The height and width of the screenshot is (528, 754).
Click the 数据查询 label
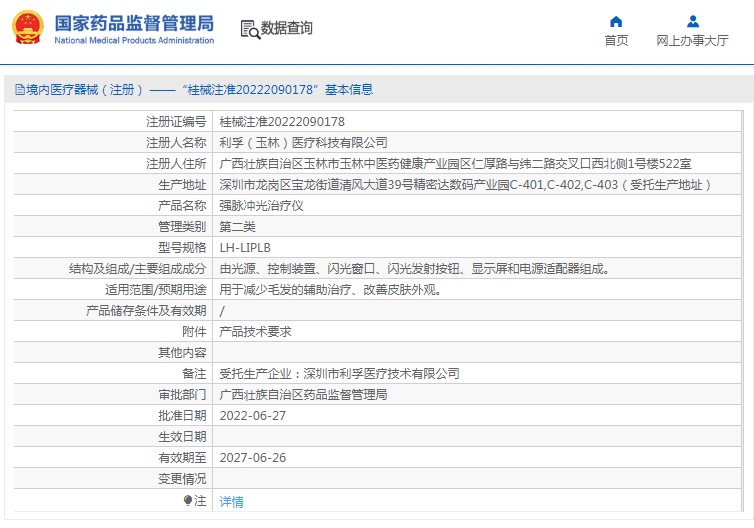point(287,28)
